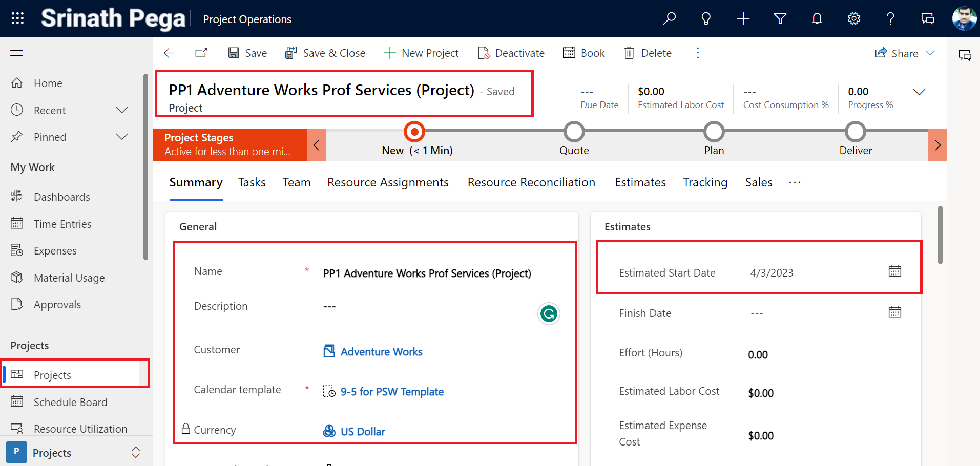Screen dimensions: 980x466
Task: Switch to the Tasks tab
Action: click(252, 182)
